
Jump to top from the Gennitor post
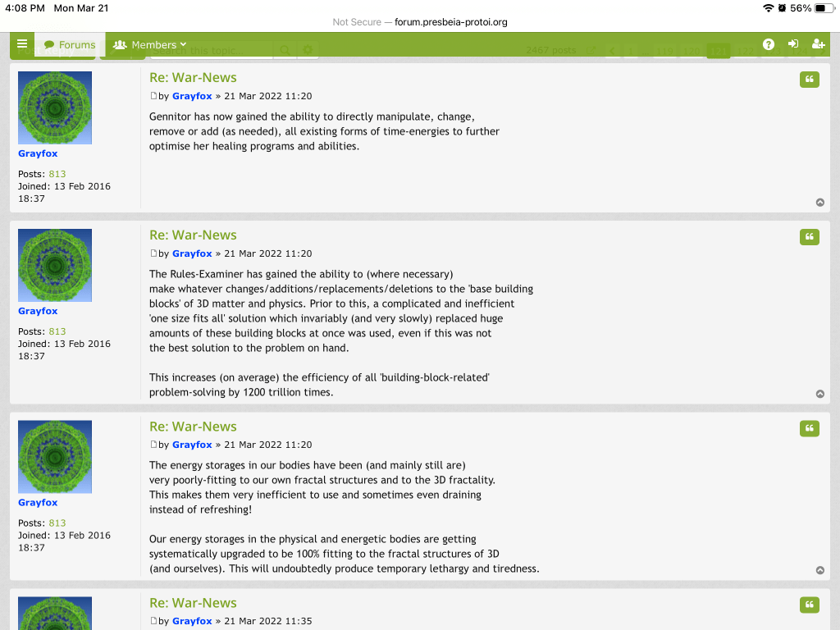[x=820, y=203]
